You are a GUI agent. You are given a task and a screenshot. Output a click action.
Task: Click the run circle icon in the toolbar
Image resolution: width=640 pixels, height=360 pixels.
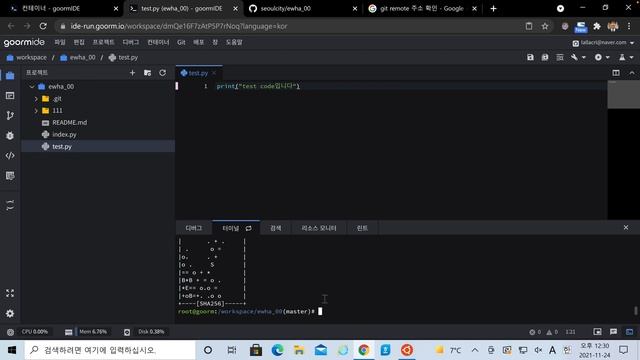pyautogui.click(x=598, y=58)
